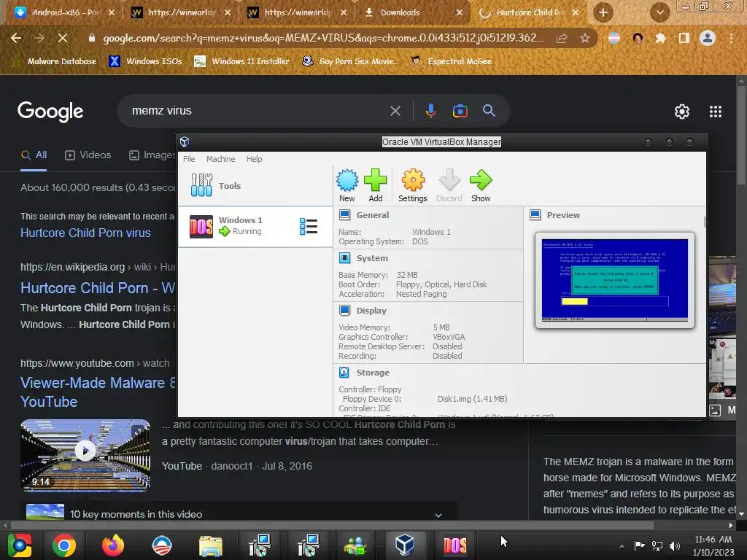Click the Google logo
Image resolution: width=747 pixels, height=560 pixels.
click(x=50, y=112)
